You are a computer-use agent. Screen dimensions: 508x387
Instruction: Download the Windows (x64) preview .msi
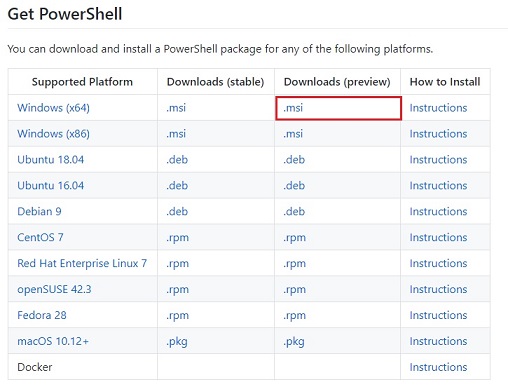pyautogui.click(x=293, y=108)
